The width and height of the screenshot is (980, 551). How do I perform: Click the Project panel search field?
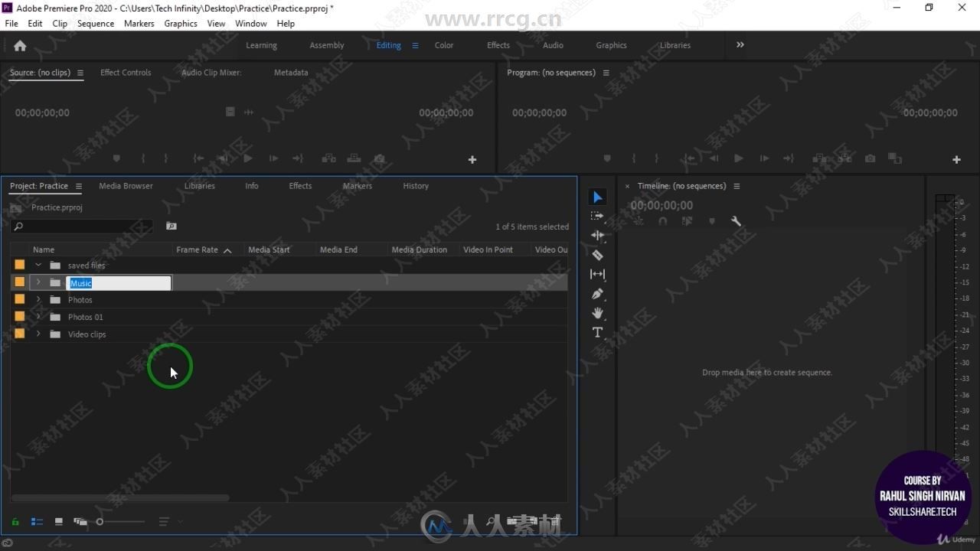tap(82, 227)
